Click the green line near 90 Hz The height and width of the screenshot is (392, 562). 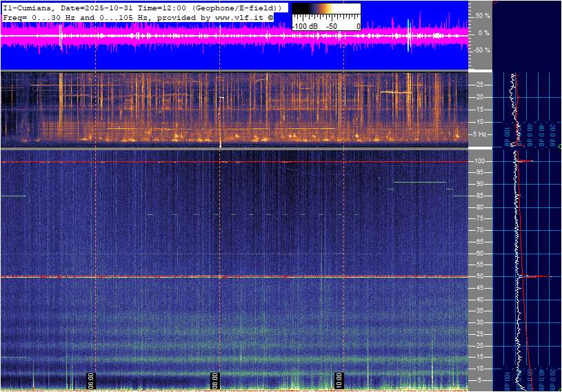coord(419,183)
